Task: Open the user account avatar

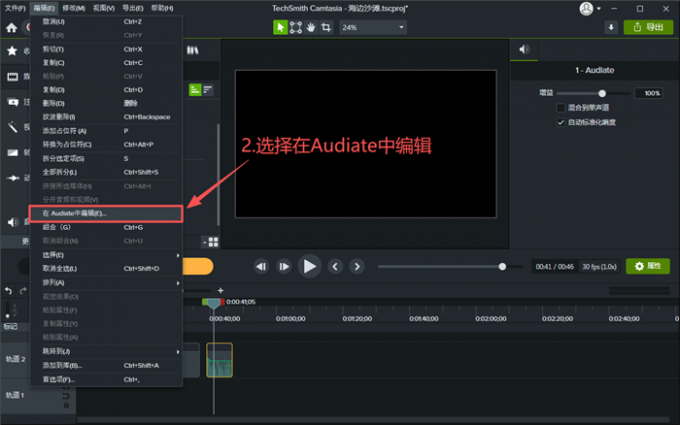Action: coord(586,8)
